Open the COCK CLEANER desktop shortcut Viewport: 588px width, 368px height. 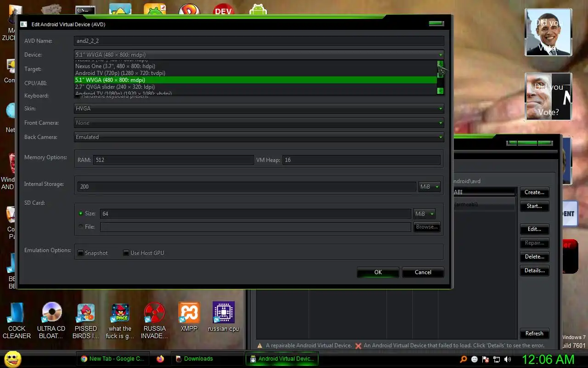click(17, 321)
